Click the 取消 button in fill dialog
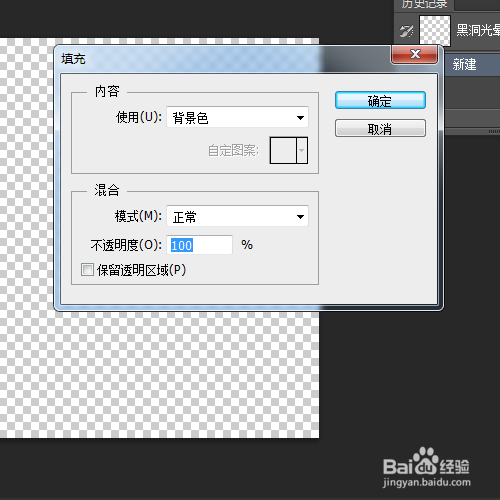The height and width of the screenshot is (500, 500). pos(380,128)
